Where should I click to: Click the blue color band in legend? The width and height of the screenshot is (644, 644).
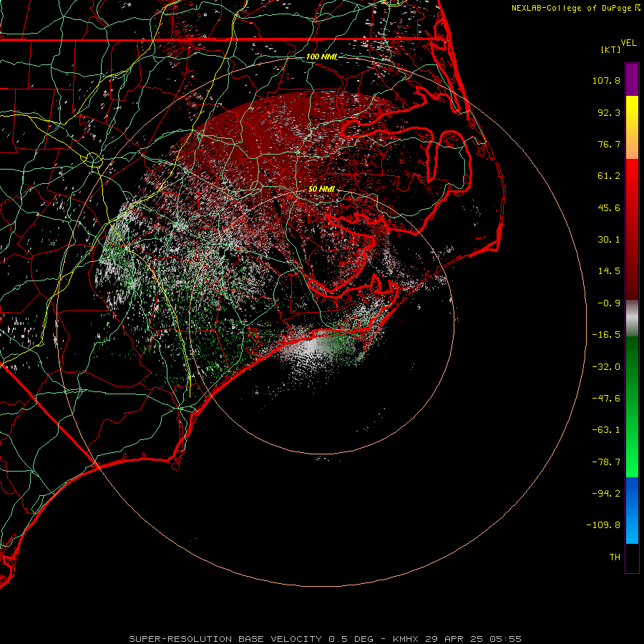click(x=632, y=510)
